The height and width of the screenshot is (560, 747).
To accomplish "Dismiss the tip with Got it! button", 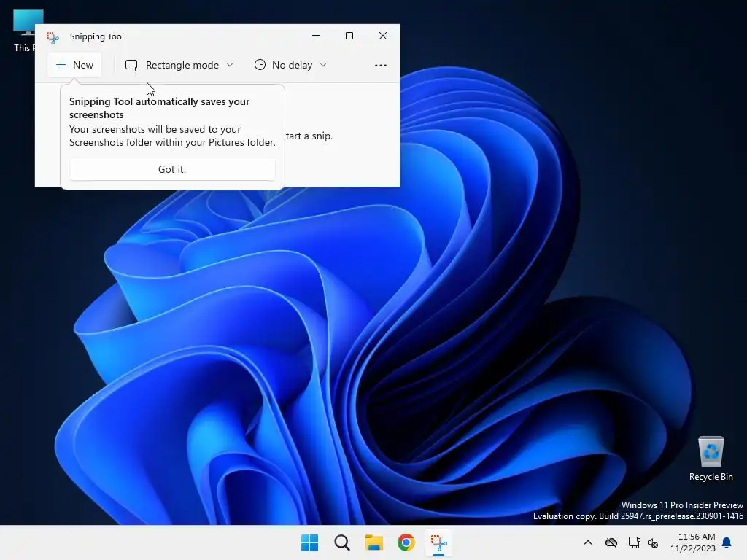I will tap(172, 169).
